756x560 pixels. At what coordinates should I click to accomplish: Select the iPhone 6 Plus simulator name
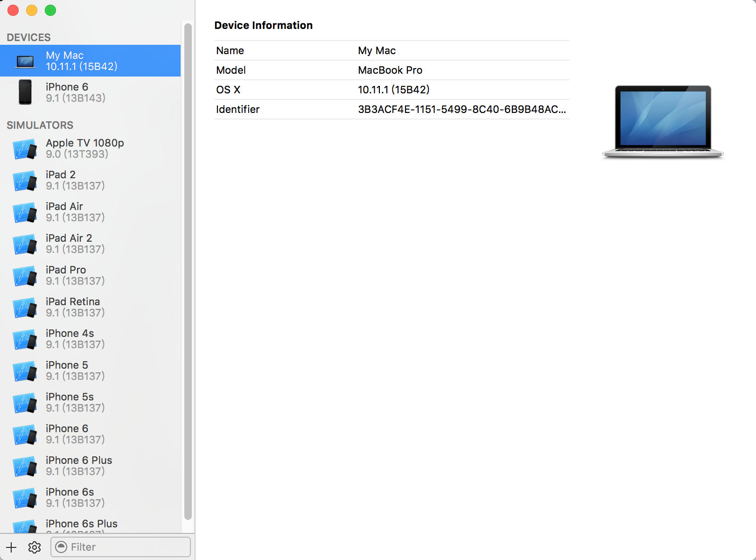pos(79,460)
